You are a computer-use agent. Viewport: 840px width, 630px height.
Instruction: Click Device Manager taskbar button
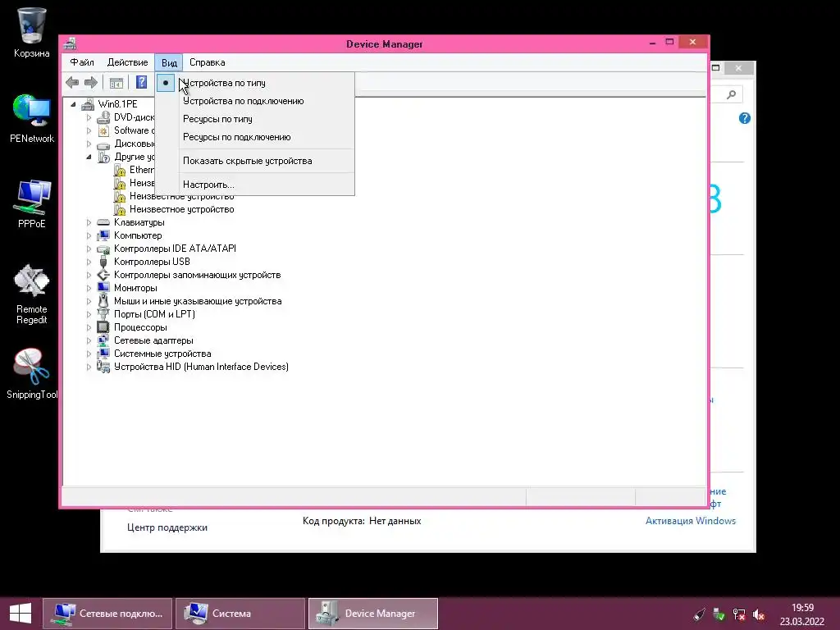[x=373, y=614]
